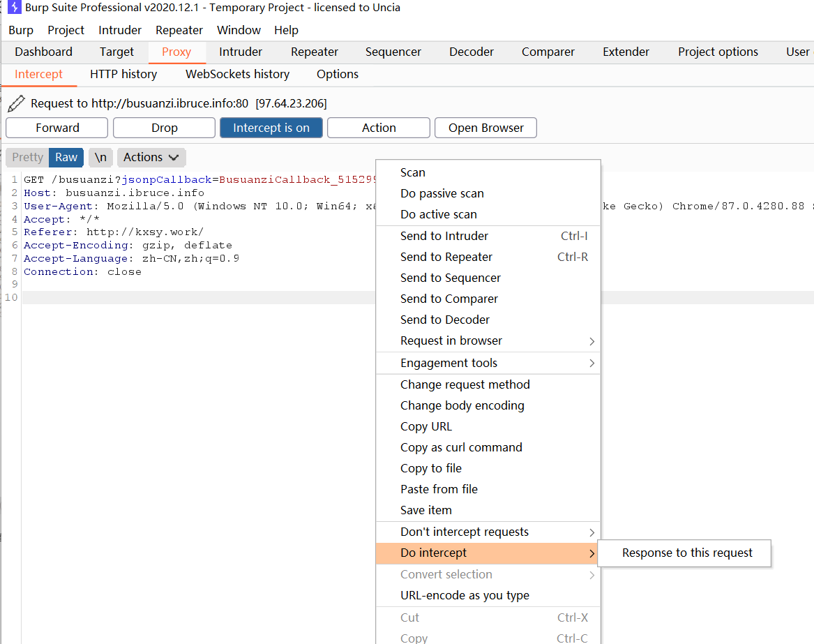The height and width of the screenshot is (644, 814).
Task: Expand Convert selection submenu
Action: pyautogui.click(x=488, y=574)
